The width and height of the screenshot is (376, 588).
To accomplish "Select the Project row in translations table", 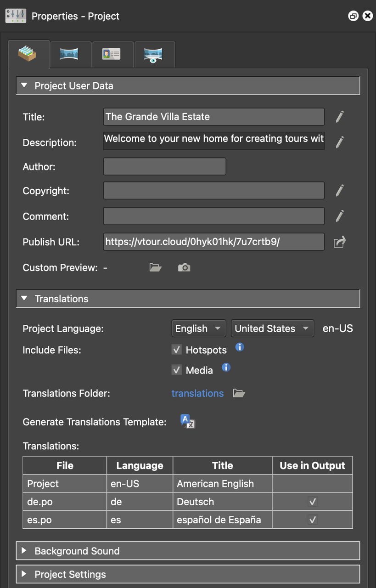I will [x=188, y=484].
